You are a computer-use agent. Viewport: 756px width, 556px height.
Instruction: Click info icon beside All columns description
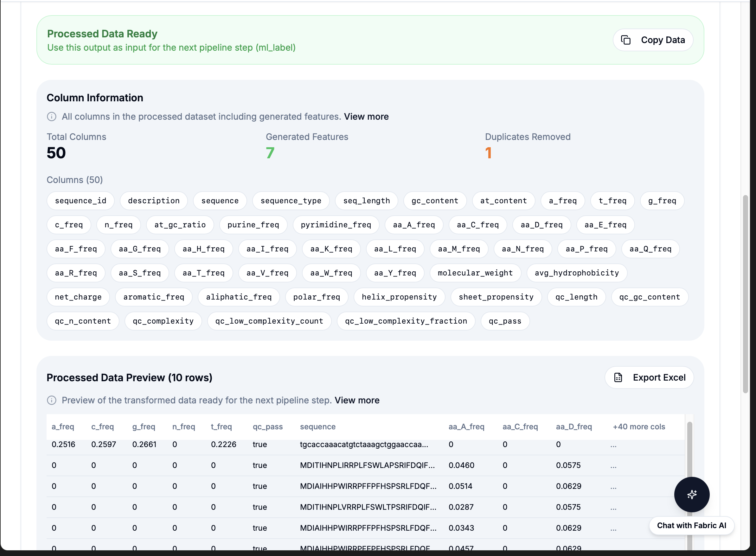tap(52, 117)
